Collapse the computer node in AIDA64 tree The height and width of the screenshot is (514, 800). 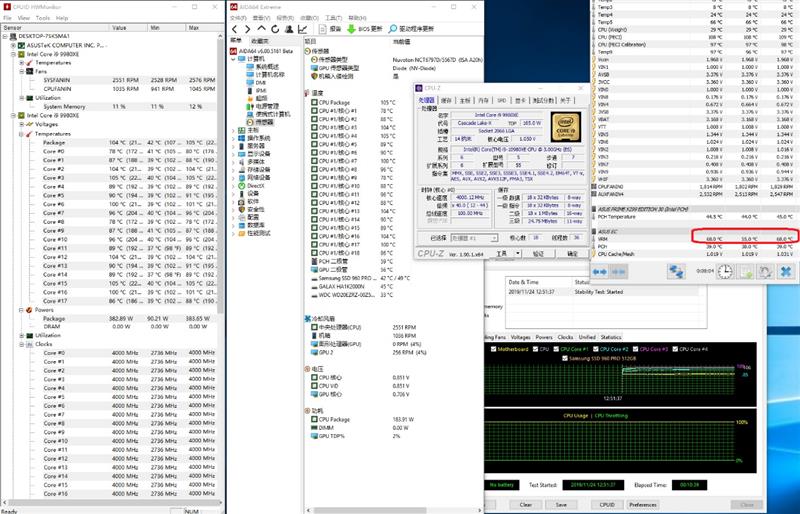pos(233,59)
